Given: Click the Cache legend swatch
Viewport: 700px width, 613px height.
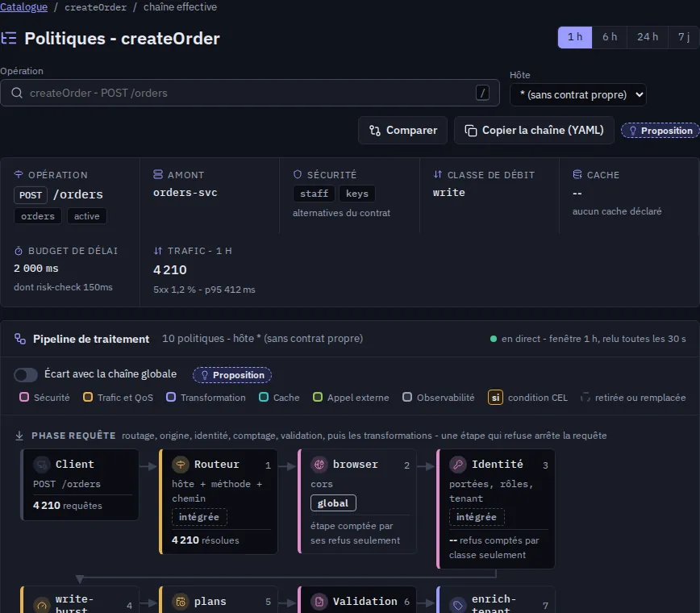Looking at the screenshot, I should tap(264, 397).
